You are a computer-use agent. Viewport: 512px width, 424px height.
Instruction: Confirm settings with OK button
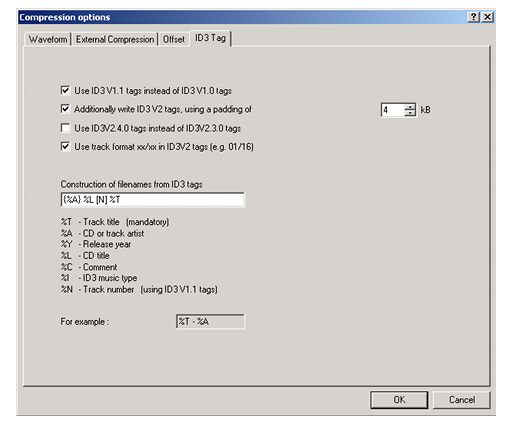coord(399,400)
